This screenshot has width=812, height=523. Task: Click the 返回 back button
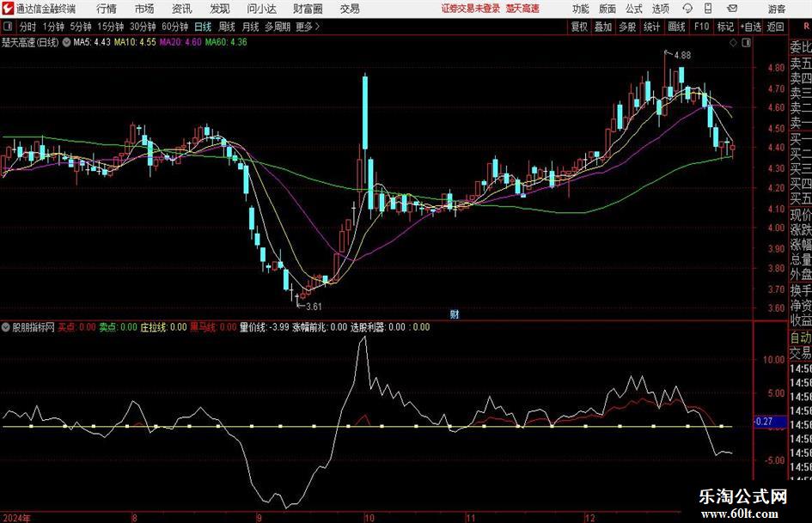(775, 27)
